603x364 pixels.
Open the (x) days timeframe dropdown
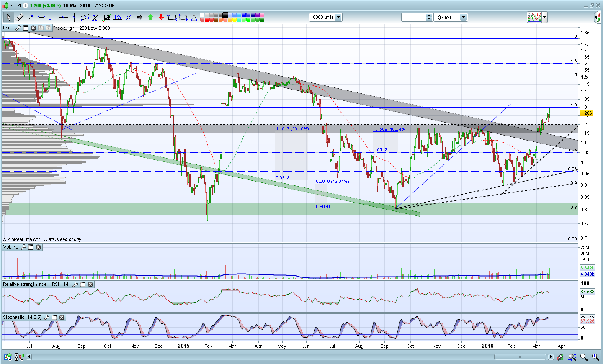464,17
